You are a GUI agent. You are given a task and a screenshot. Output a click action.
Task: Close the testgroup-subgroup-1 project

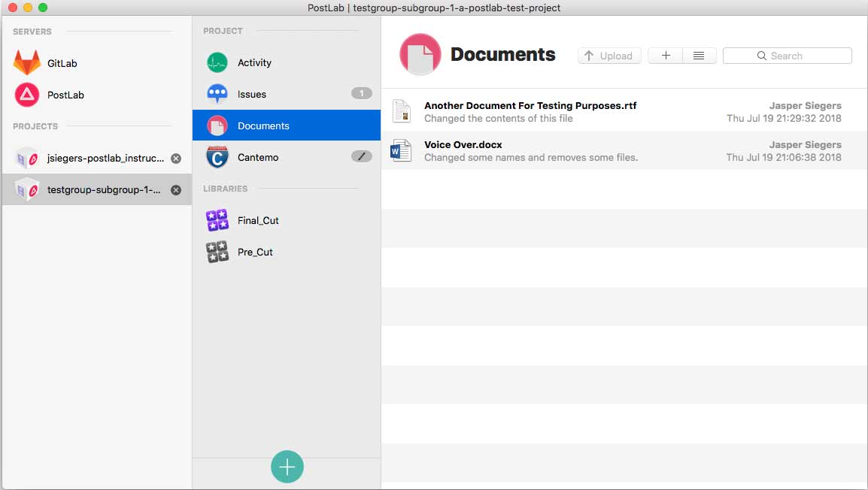pos(176,189)
